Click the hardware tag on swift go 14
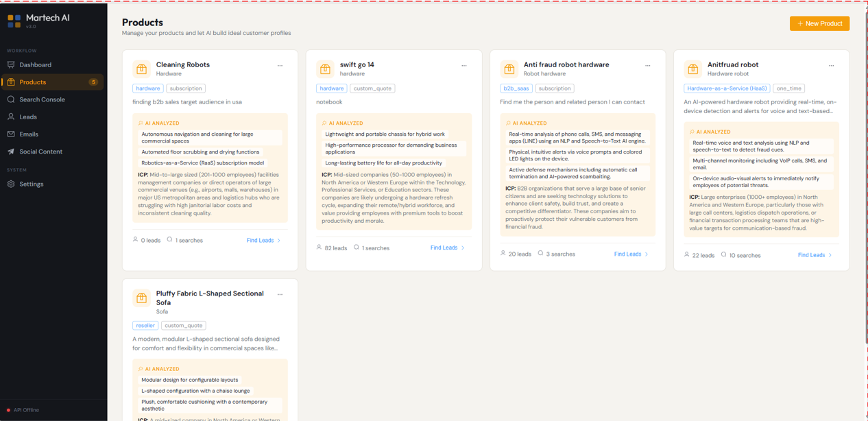 (332, 88)
